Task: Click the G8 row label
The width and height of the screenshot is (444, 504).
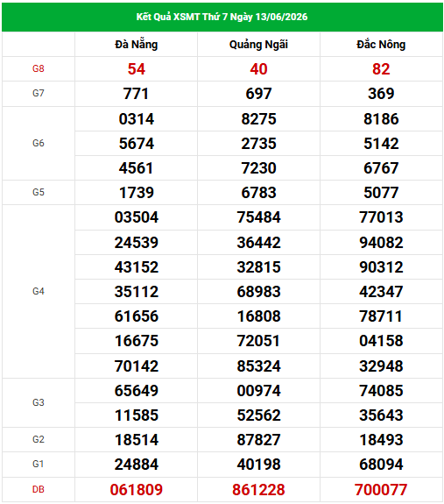Action: pyautogui.click(x=39, y=68)
